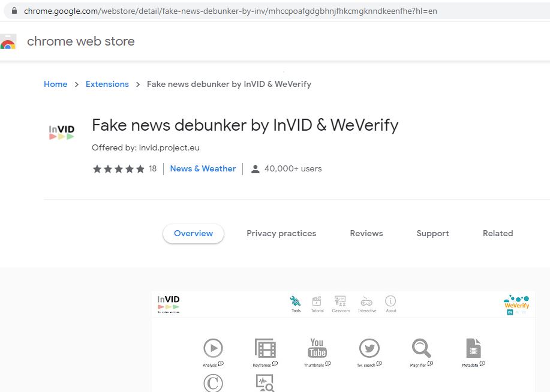The image size is (550, 392).
Task: Open the Reviews tab
Action: pos(366,233)
